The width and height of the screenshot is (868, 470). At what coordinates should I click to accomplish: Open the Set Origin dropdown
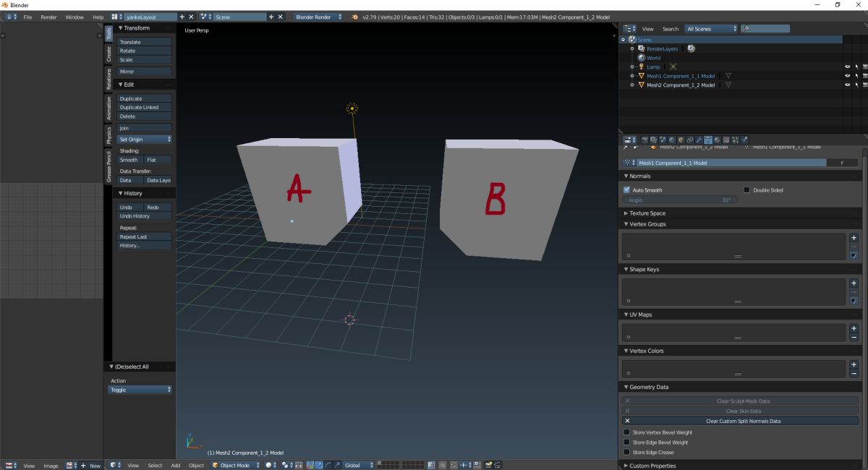(x=145, y=139)
